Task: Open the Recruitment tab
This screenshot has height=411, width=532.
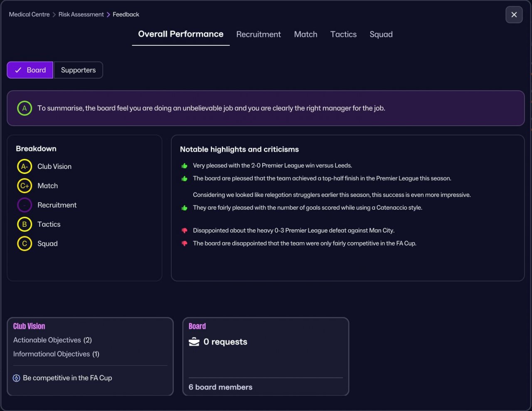Action: click(259, 35)
